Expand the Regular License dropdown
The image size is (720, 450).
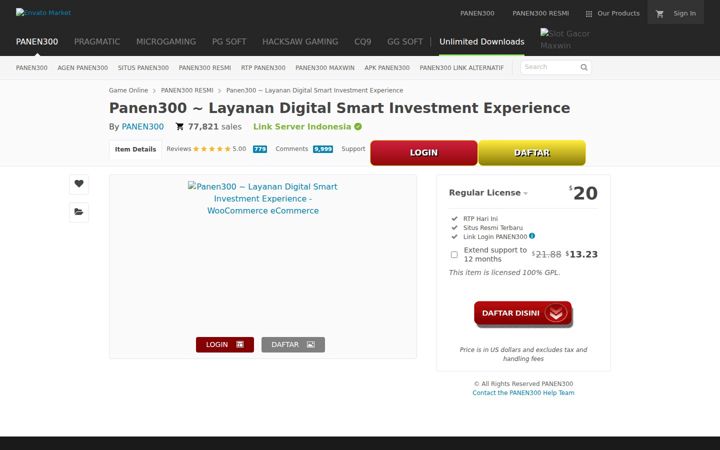[488, 193]
